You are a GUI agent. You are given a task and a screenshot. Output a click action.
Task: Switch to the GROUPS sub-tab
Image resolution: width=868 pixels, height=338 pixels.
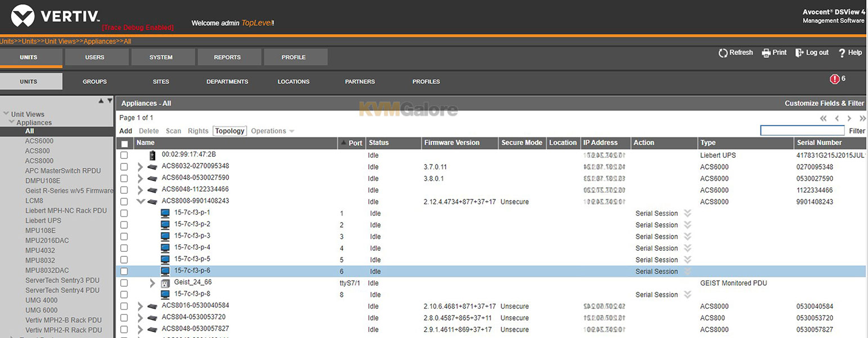pyautogui.click(x=95, y=82)
